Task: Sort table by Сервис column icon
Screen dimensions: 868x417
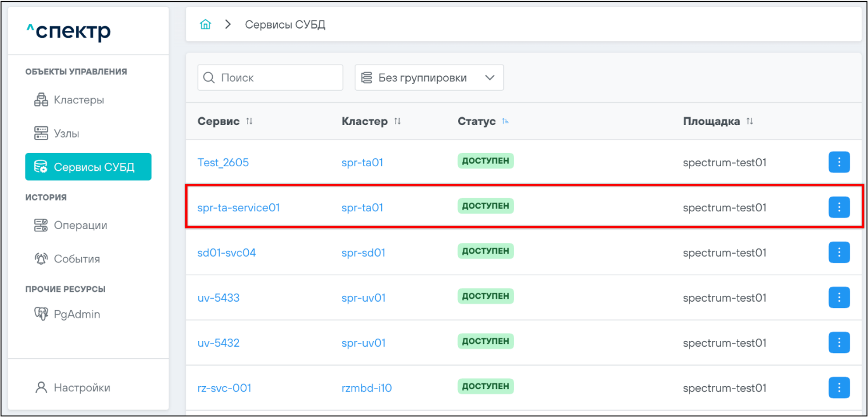Action: pos(249,122)
